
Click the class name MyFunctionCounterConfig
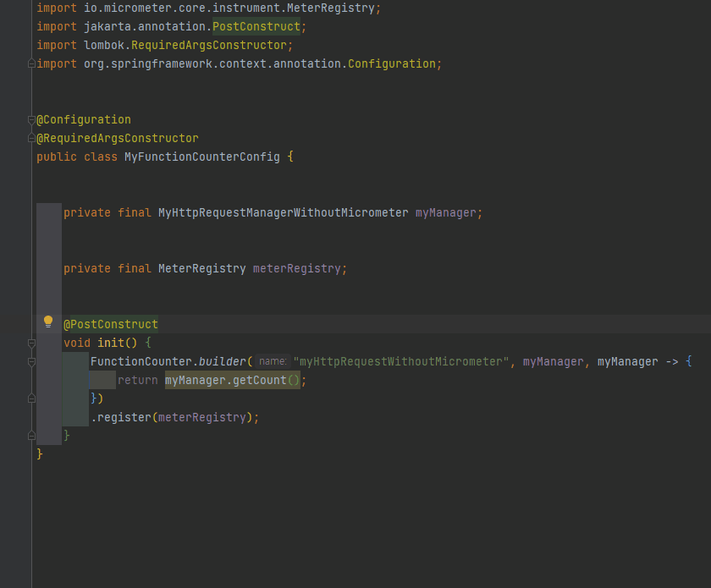pos(202,157)
